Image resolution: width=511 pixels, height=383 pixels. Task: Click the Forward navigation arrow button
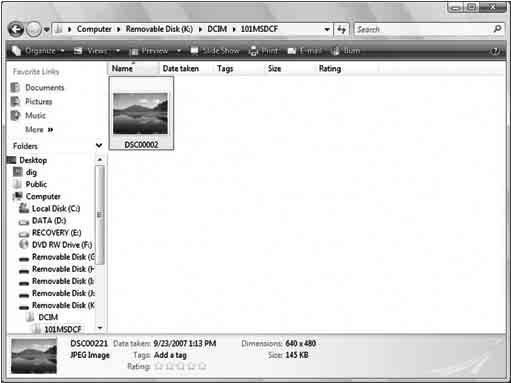point(33,30)
